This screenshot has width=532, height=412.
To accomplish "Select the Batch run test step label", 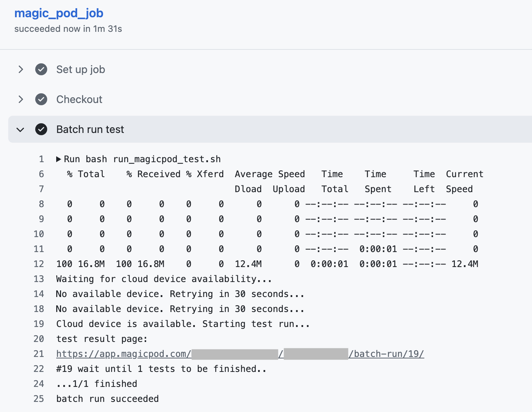I will coord(90,129).
